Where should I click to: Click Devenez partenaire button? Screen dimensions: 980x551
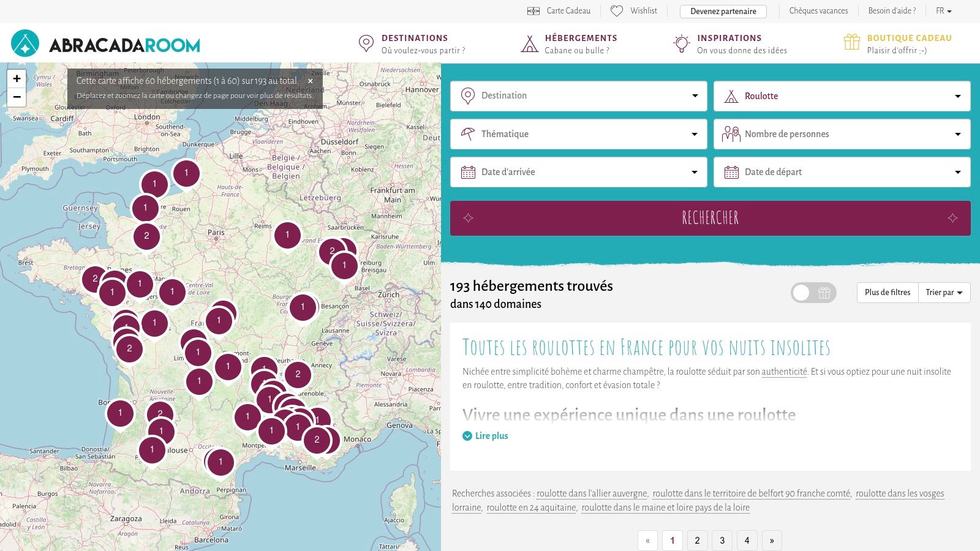723,11
